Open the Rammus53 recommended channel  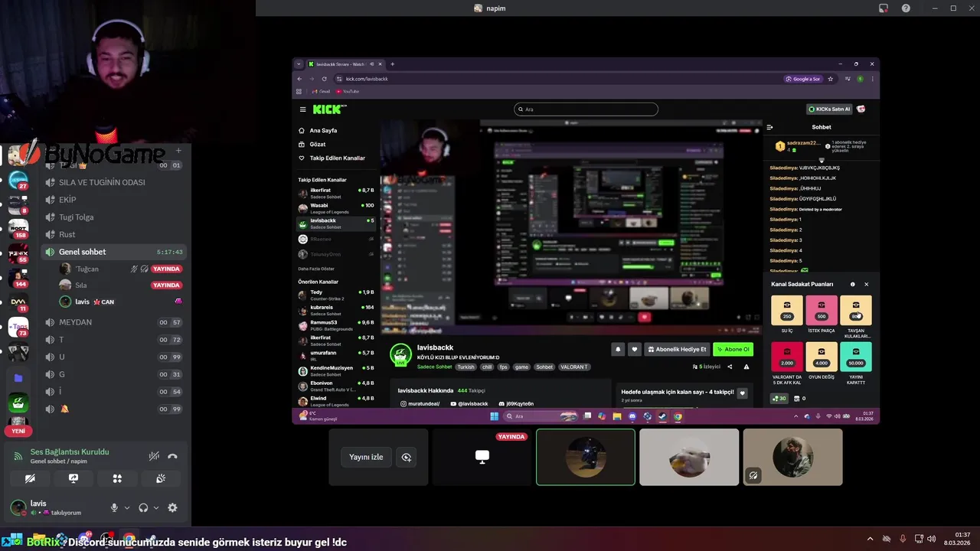tap(336, 324)
